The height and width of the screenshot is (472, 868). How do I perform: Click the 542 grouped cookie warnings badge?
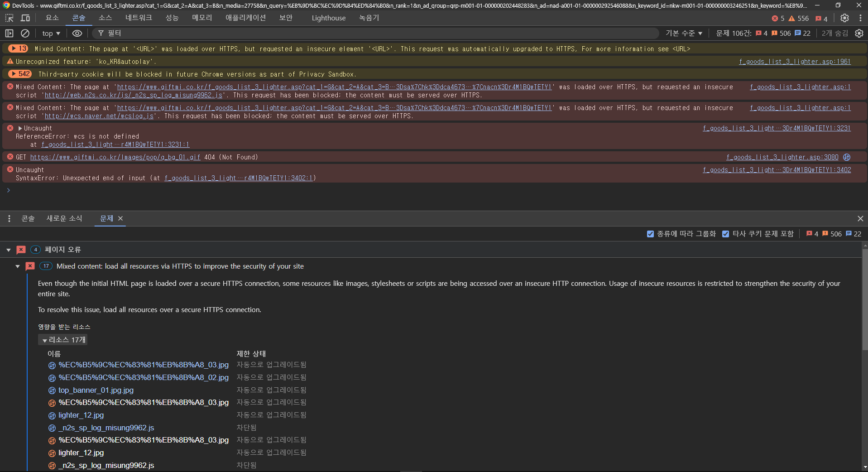pos(20,74)
